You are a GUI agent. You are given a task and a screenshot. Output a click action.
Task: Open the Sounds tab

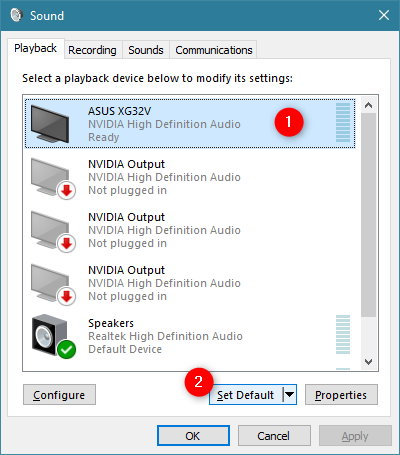point(146,50)
